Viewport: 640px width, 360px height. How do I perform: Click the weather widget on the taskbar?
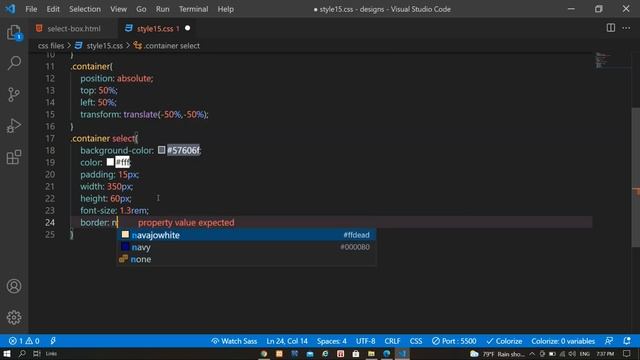[497, 353]
